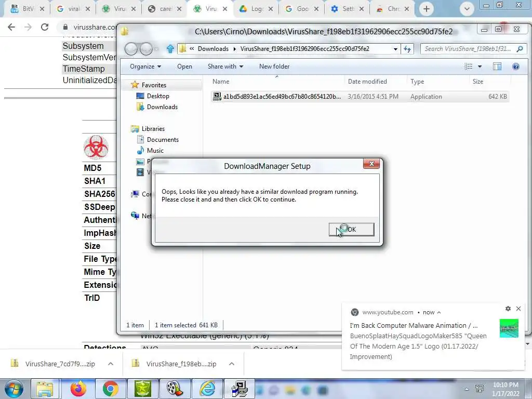Expand the view options dropdown arrow
532x399 pixels.
pos(480,66)
